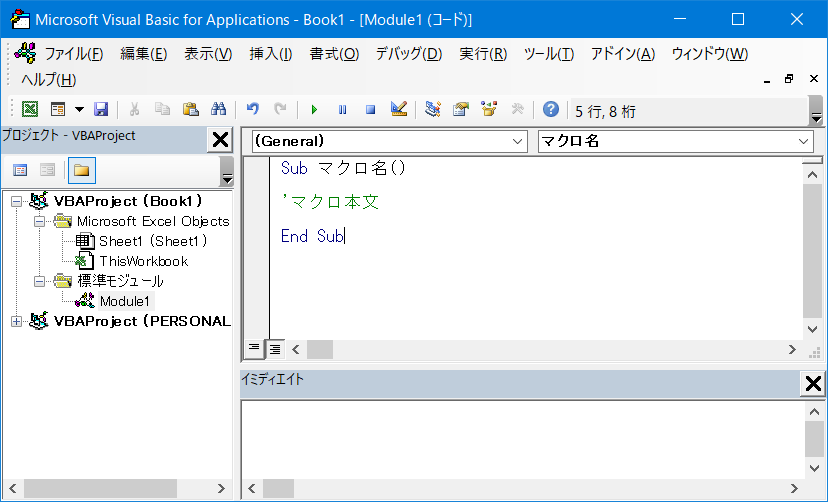Open the 表示(V) menu
The height and width of the screenshot is (502, 828).
(208, 53)
